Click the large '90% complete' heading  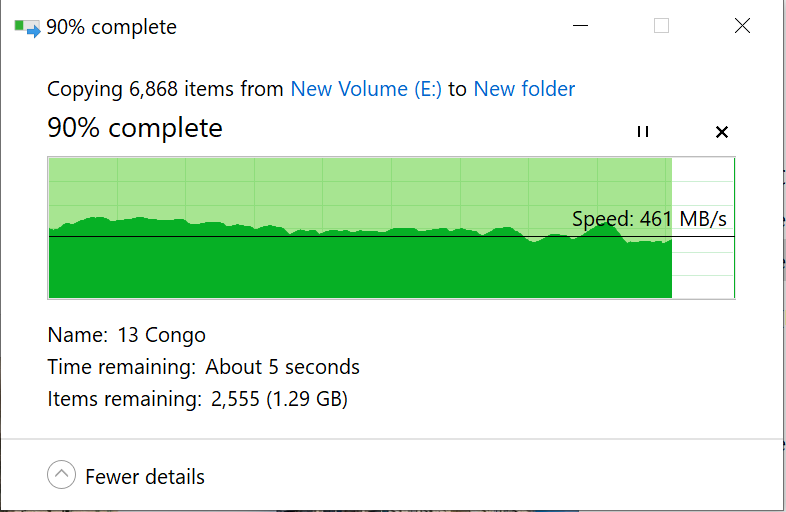[135, 128]
